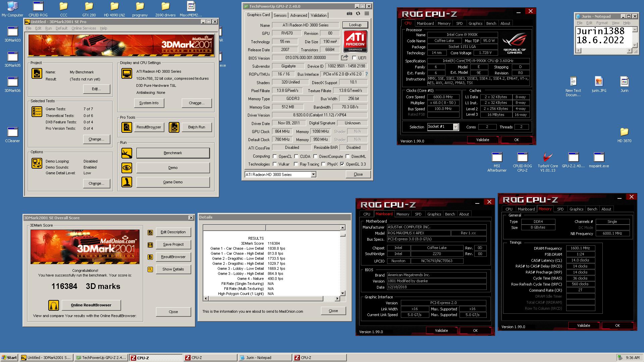Click the Game Demo joystick icon
The height and width of the screenshot is (362, 644).
coord(127,182)
